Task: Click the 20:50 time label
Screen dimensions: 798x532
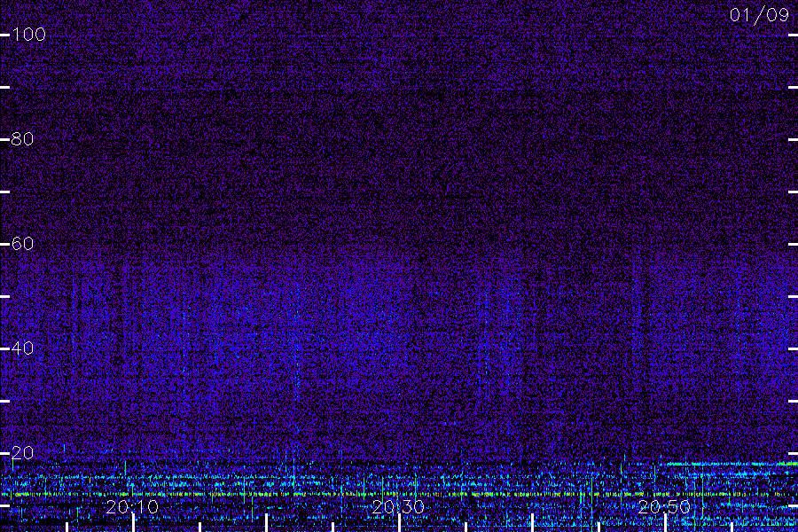Action: (664, 507)
